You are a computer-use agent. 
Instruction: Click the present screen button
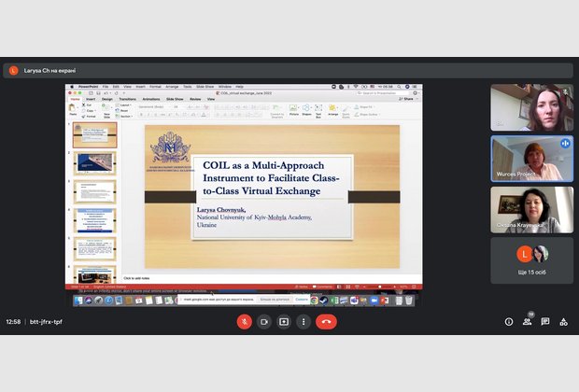pos(284,322)
